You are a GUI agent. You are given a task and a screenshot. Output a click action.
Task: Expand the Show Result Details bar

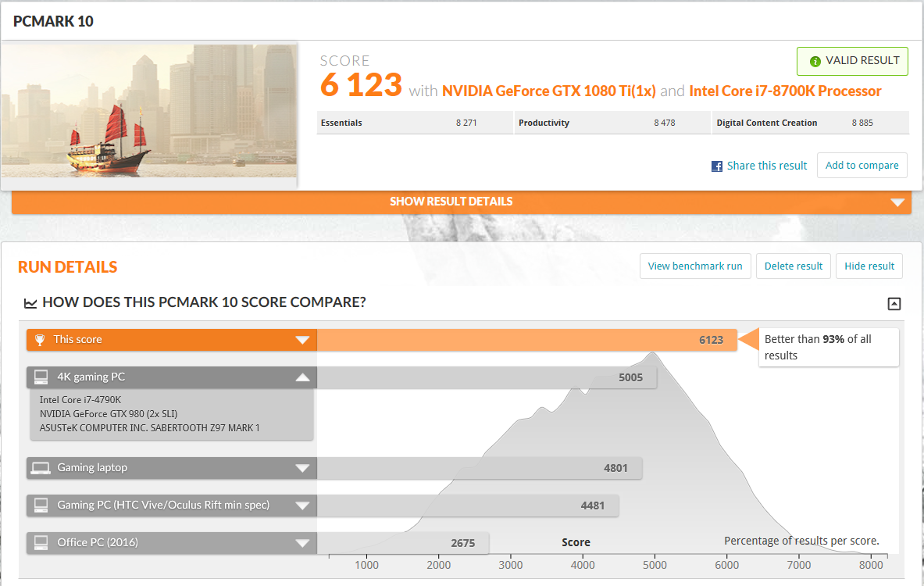point(462,202)
